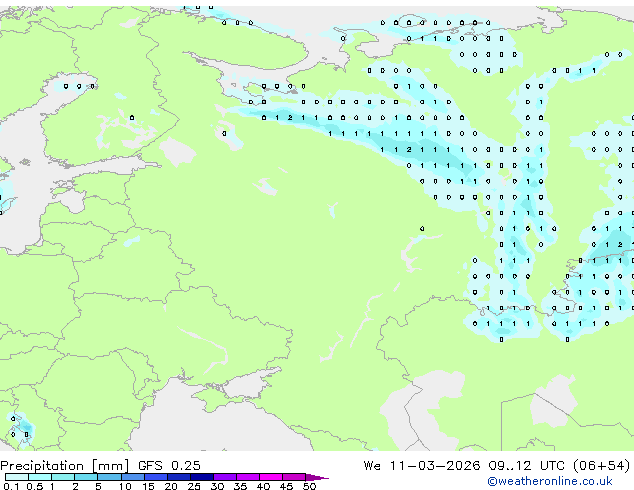The height and width of the screenshot is (490, 634).
Task: Click the legend swatch between 2 and 5
Action: pyautogui.click(x=86, y=477)
